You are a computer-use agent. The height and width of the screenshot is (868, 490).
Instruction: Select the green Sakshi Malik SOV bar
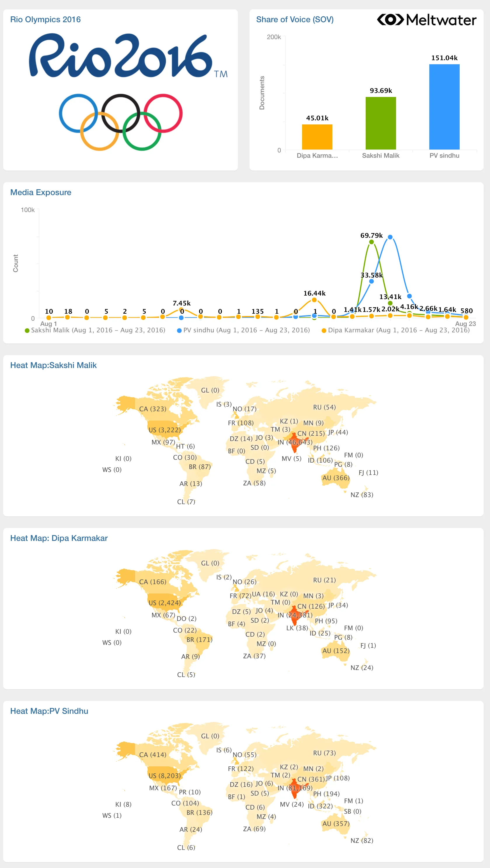pos(381,123)
